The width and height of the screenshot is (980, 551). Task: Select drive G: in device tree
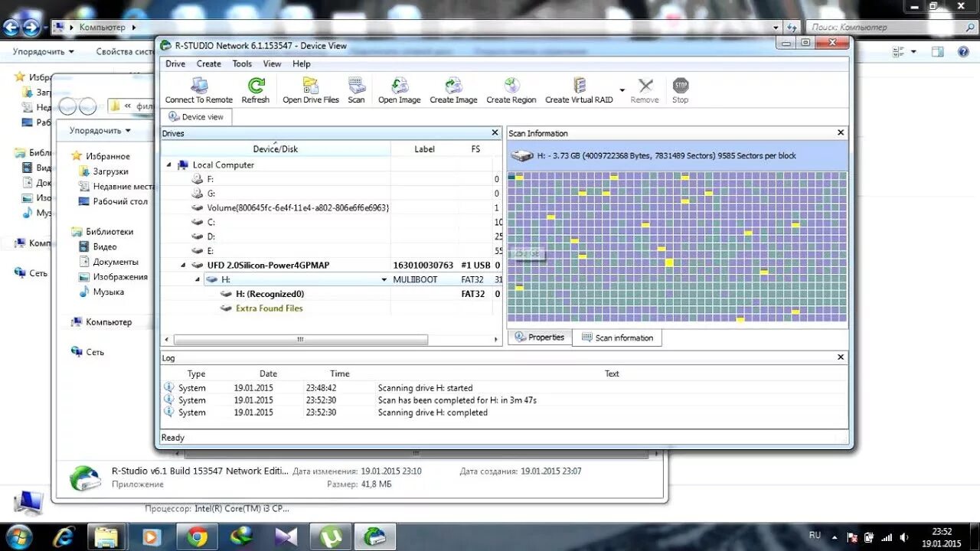coord(211,194)
